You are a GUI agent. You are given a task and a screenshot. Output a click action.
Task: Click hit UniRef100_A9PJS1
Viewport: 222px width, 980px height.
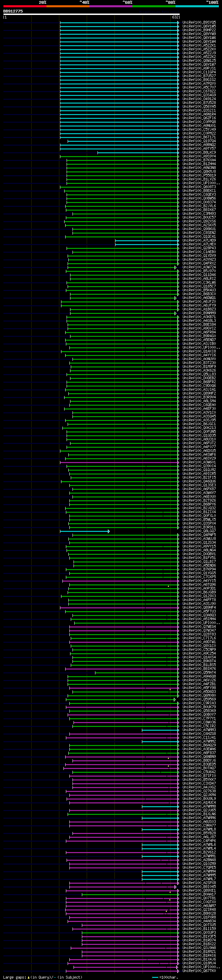coord(199,68)
